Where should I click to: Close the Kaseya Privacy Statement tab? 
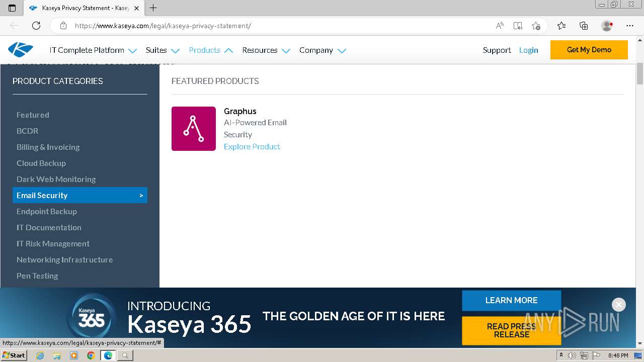coord(136,8)
